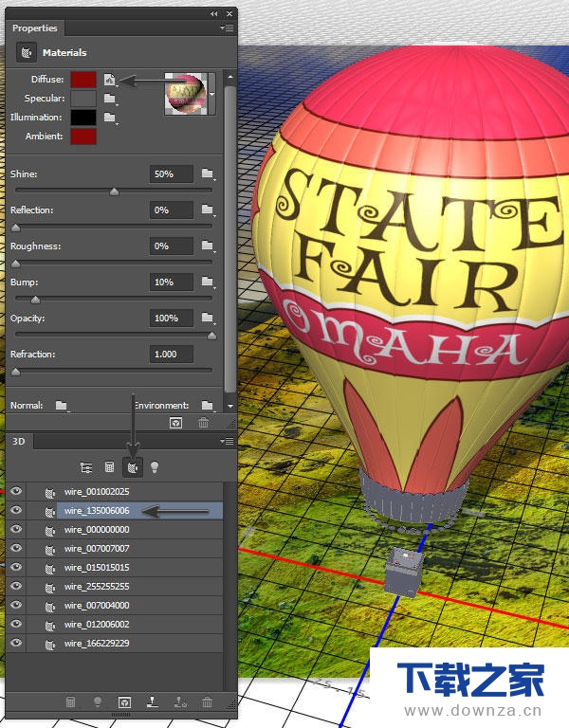
Task: Click the calculator-like icon in the 3D panel footer
Action: pyautogui.click(x=70, y=702)
